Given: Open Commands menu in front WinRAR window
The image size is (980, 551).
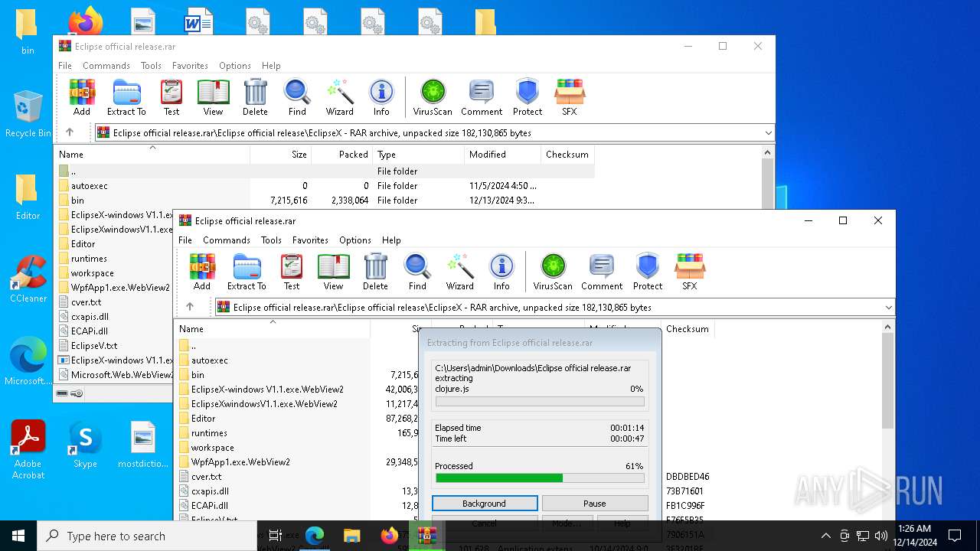Looking at the screenshot, I should tap(227, 240).
